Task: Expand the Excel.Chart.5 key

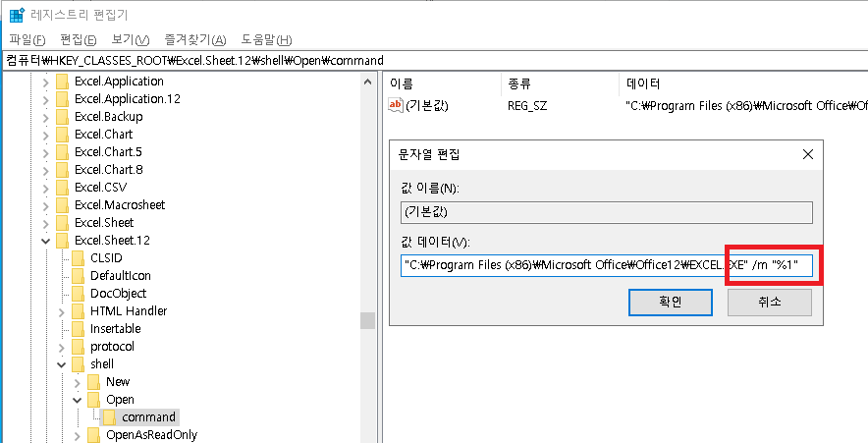Action: click(46, 152)
